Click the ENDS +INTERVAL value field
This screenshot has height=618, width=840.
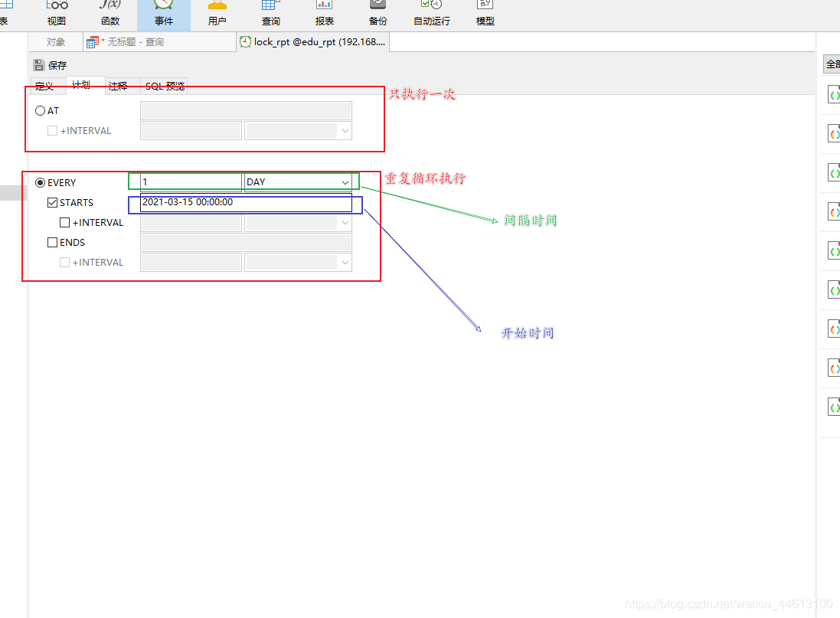pos(191,262)
